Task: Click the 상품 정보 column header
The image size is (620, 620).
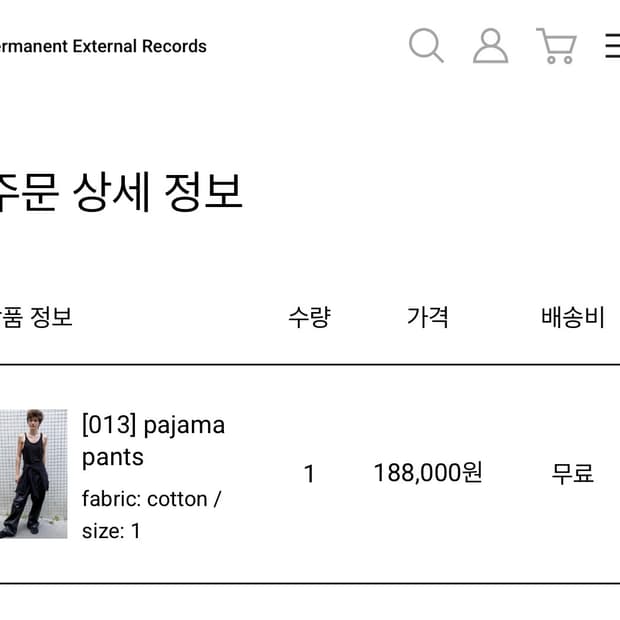Action: pyautogui.click(x=36, y=318)
